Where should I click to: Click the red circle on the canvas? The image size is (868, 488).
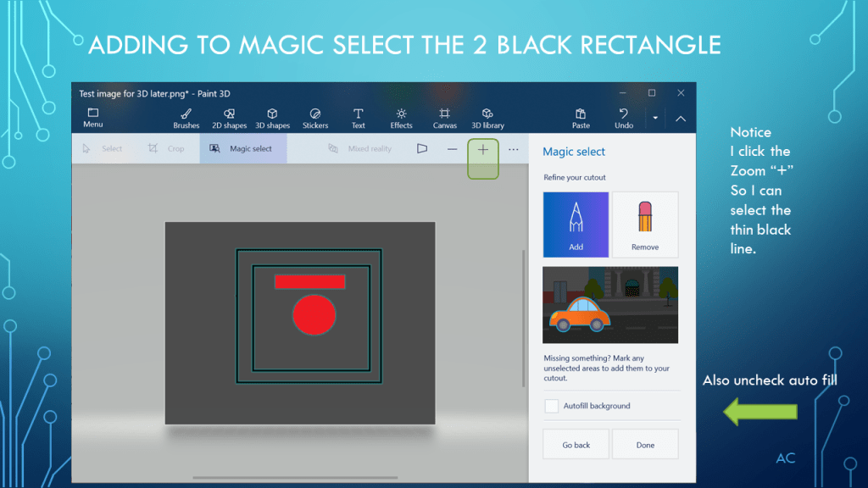[314, 315]
